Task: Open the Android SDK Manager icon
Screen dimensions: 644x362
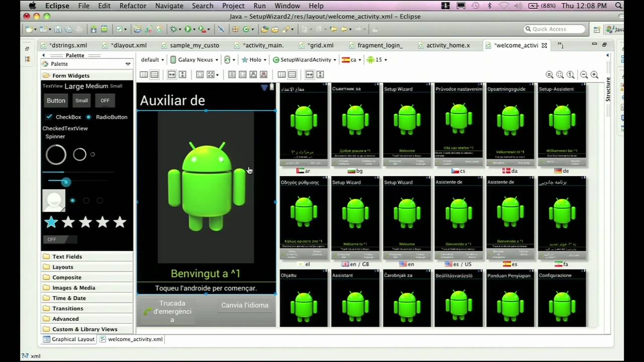Action: coord(93,29)
